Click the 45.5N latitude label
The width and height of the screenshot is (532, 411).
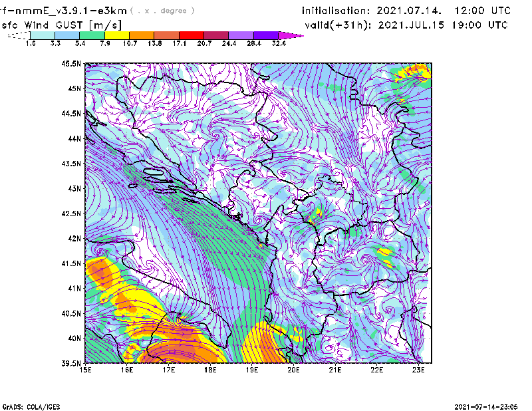click(71, 63)
